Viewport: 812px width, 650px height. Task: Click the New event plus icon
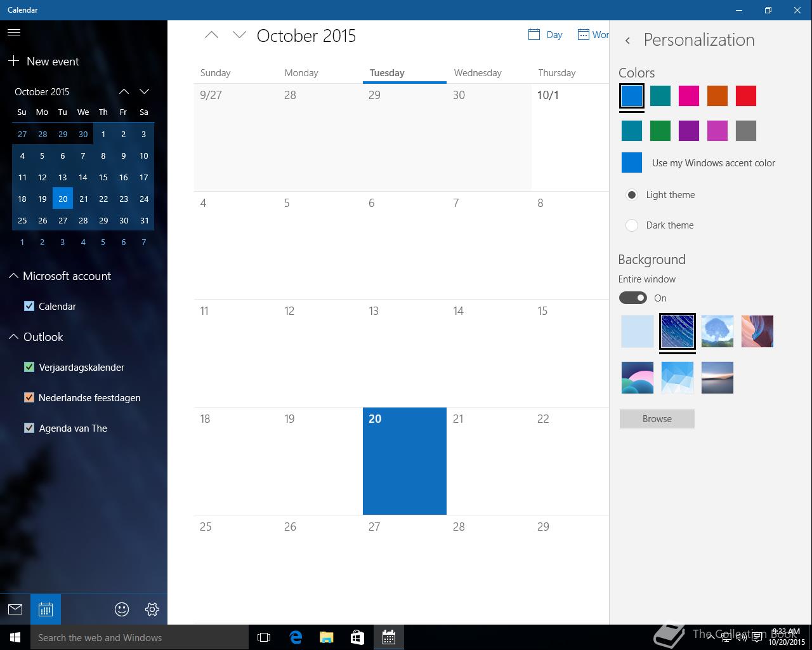[13, 61]
